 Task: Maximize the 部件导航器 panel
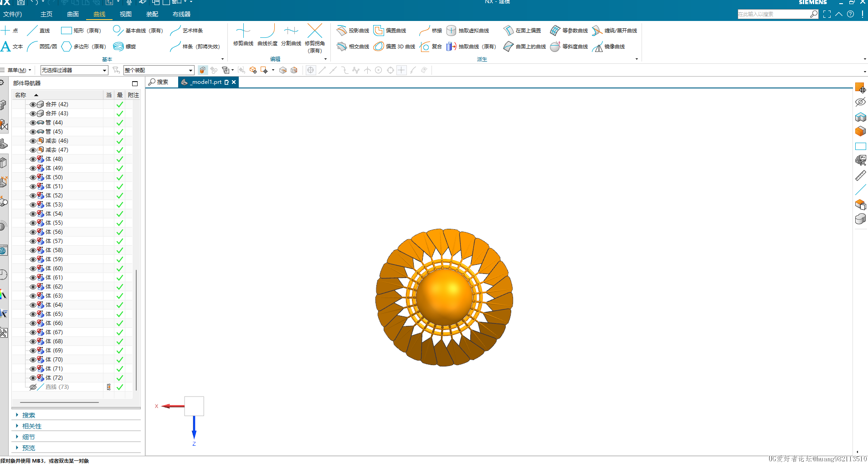[135, 83]
